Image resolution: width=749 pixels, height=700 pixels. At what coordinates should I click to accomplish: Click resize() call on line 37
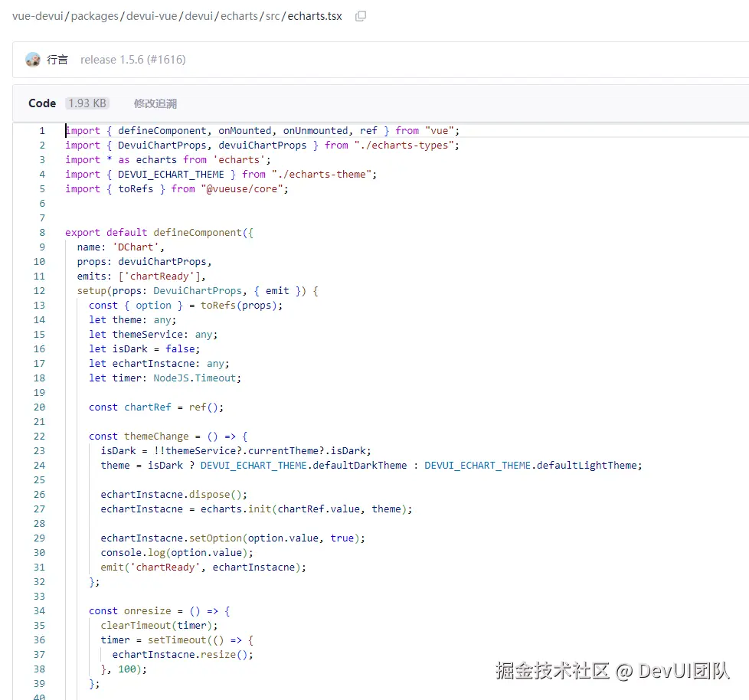[224, 655]
